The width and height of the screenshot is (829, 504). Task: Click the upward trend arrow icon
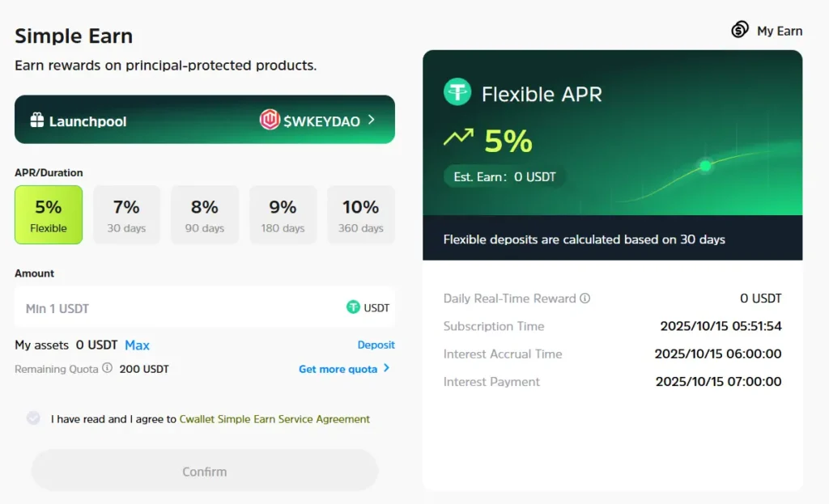(x=458, y=138)
